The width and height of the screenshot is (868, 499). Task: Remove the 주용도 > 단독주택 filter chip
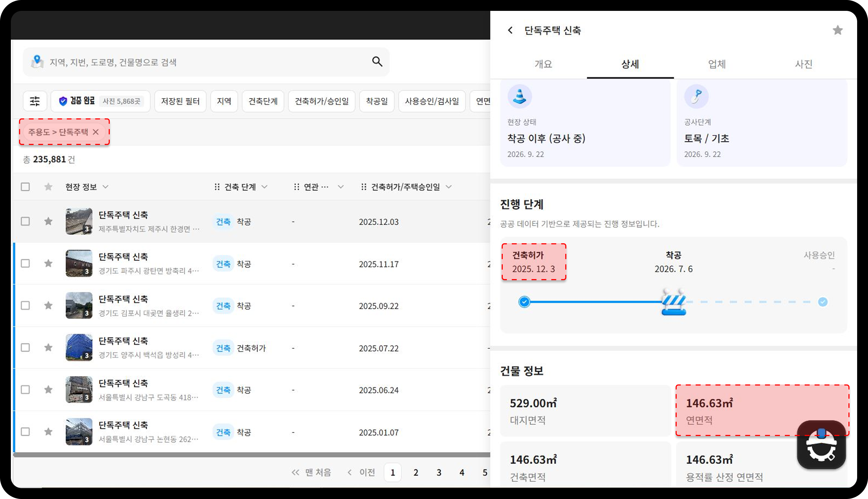[96, 132]
